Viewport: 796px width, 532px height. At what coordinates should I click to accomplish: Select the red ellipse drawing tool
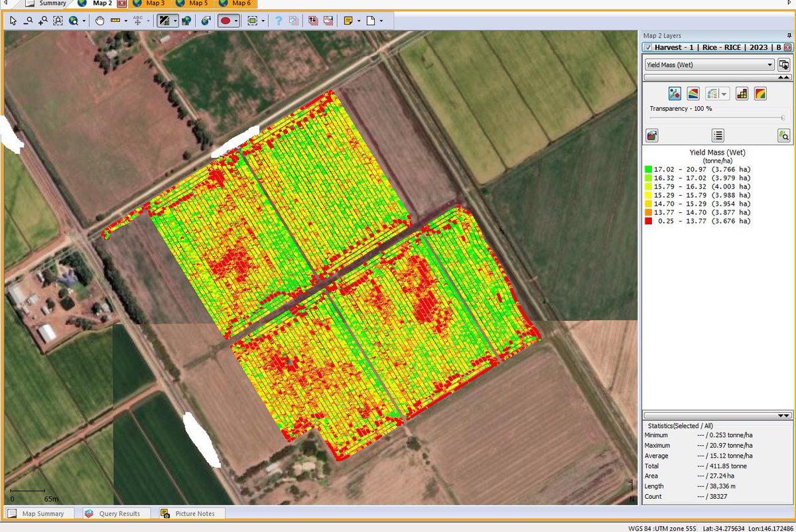(x=226, y=21)
